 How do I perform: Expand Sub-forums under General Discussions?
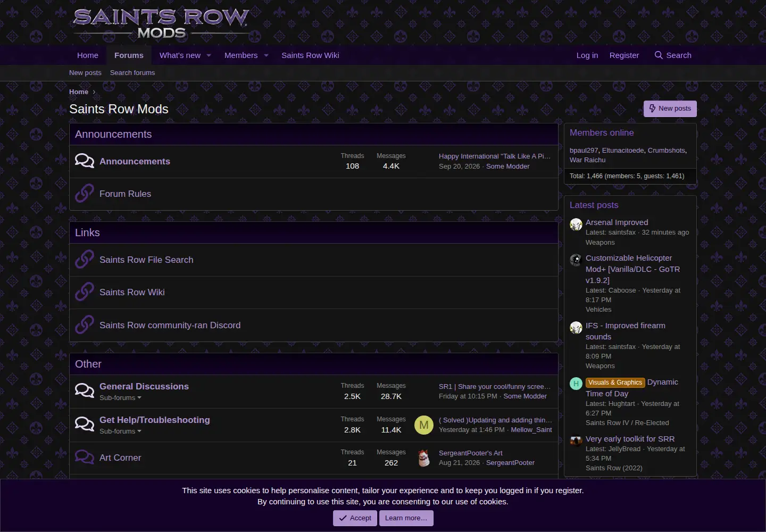tap(120, 398)
